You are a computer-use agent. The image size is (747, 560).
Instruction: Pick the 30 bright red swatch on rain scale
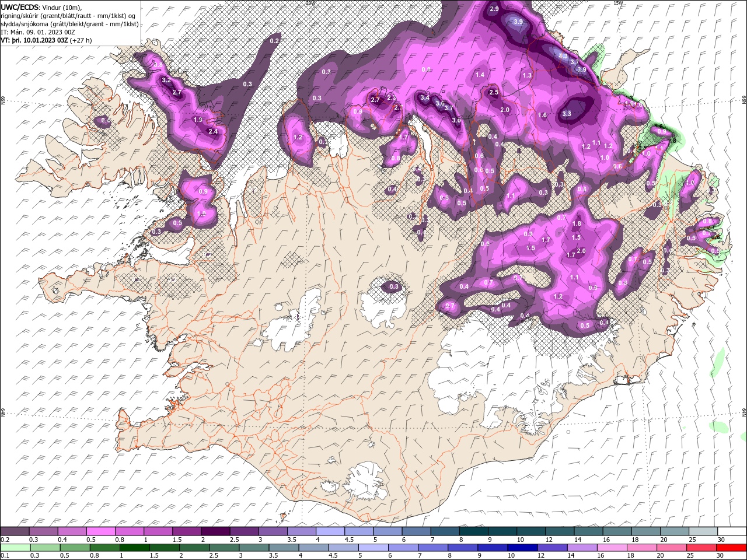point(732,548)
